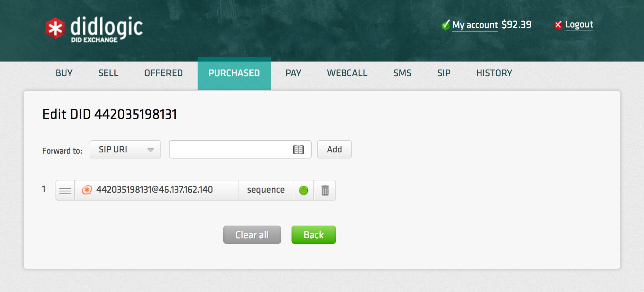Open My account page
Viewport: 644px width, 292px height.
click(x=474, y=24)
